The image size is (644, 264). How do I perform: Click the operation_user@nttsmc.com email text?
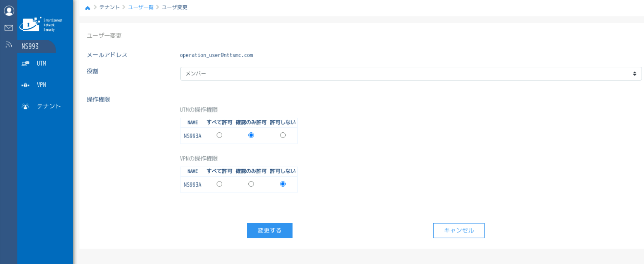tap(216, 55)
